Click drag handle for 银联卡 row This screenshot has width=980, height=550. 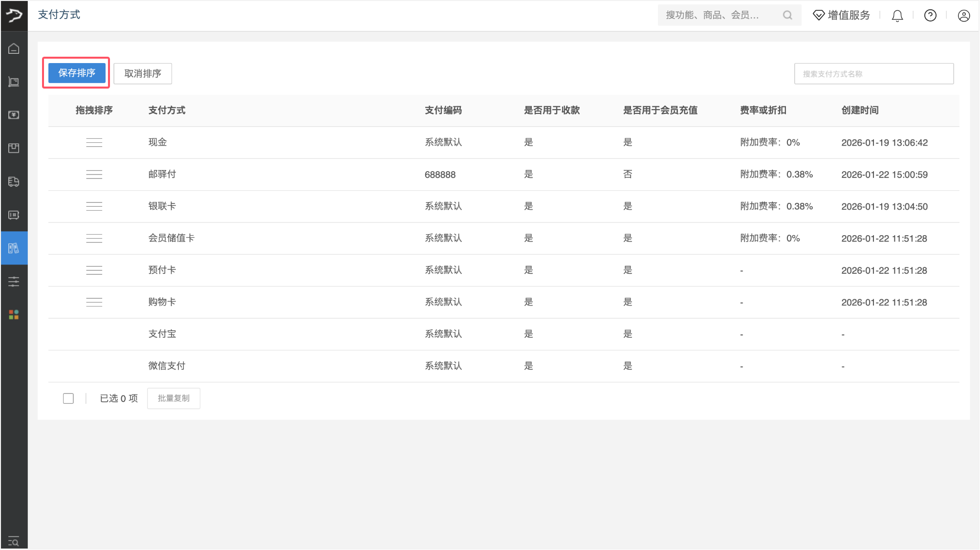[94, 206]
